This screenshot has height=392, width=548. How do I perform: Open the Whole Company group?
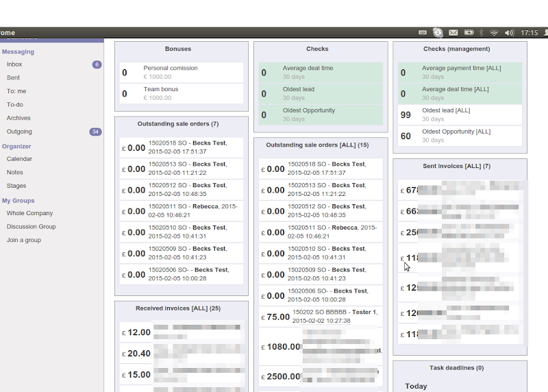coord(29,213)
